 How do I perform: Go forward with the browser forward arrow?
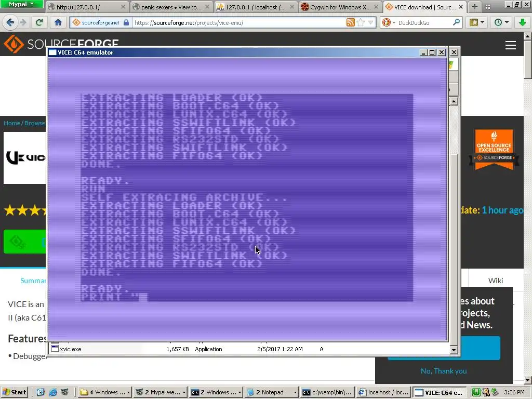(x=23, y=23)
